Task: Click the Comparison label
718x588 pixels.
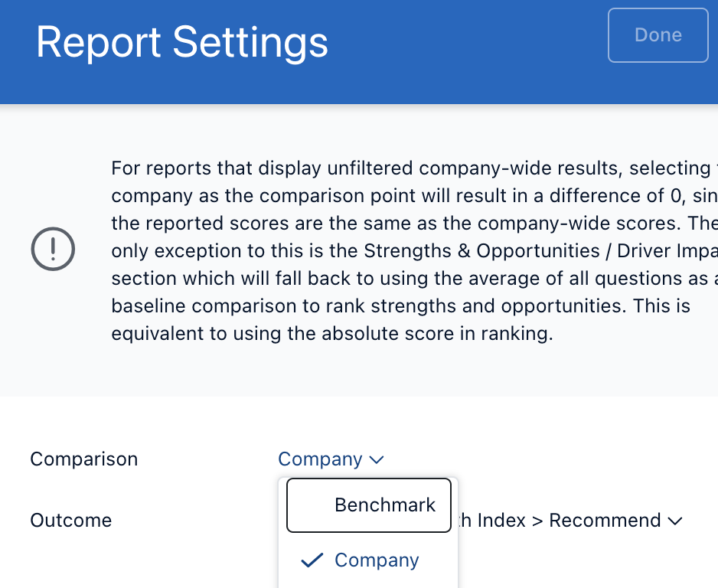Action: [x=83, y=459]
